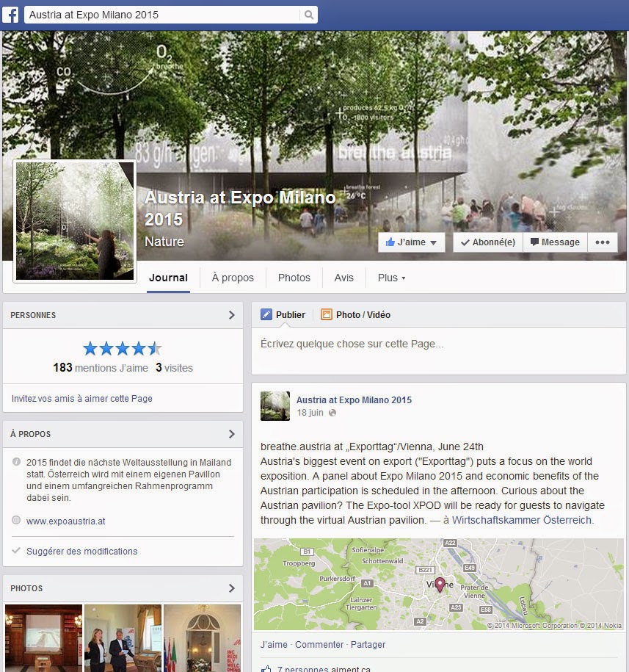Open the arched doorway photo thumbnail
This screenshot has height=672, width=629.
(x=202, y=638)
